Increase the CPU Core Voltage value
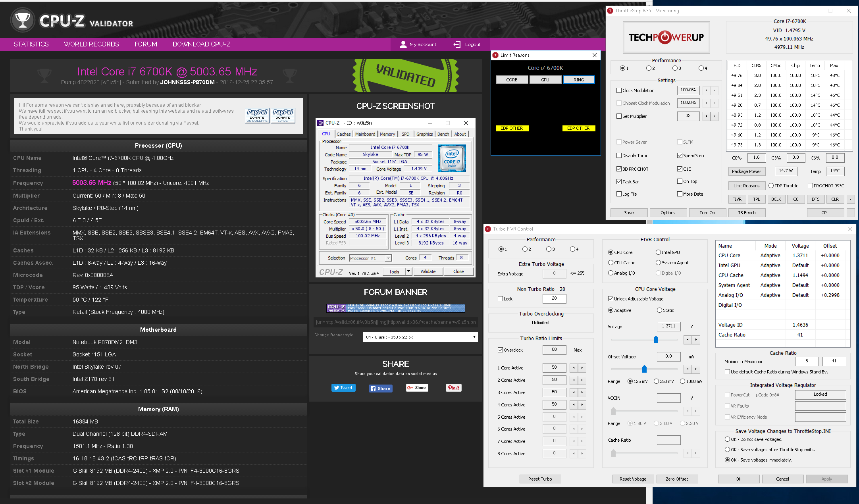The width and height of the screenshot is (859, 504). click(x=696, y=340)
